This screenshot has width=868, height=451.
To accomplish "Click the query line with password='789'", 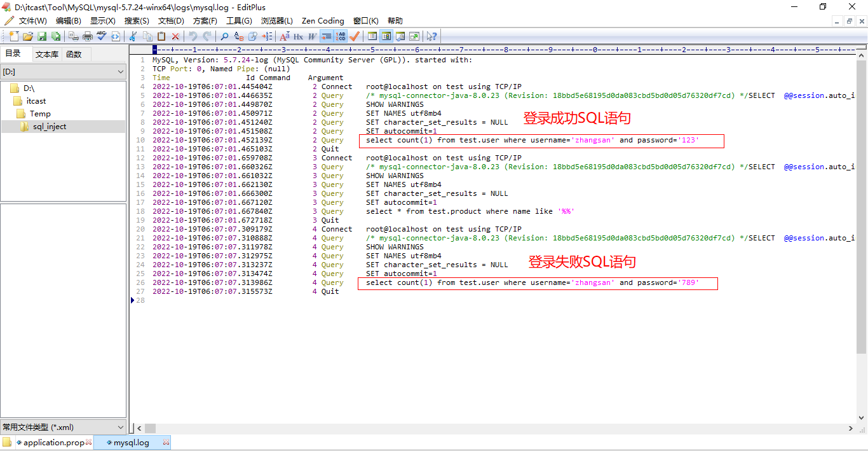I will click(x=532, y=282).
